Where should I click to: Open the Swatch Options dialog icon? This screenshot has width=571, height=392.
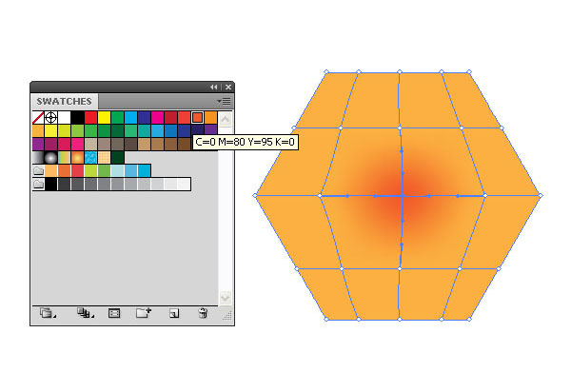(x=114, y=313)
